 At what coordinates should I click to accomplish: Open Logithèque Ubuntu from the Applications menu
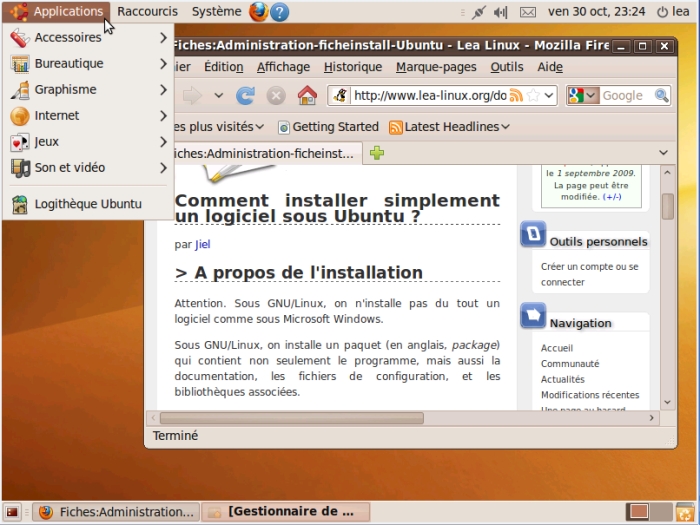(x=88, y=203)
